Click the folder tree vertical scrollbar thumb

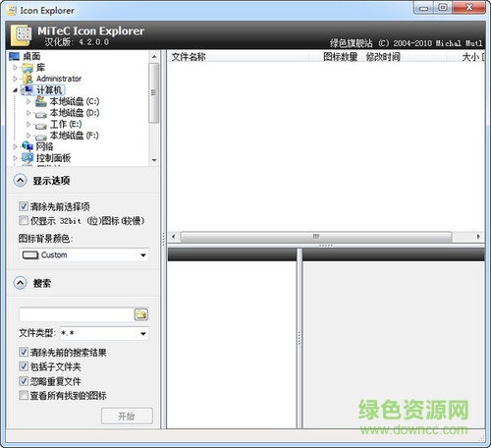153,93
